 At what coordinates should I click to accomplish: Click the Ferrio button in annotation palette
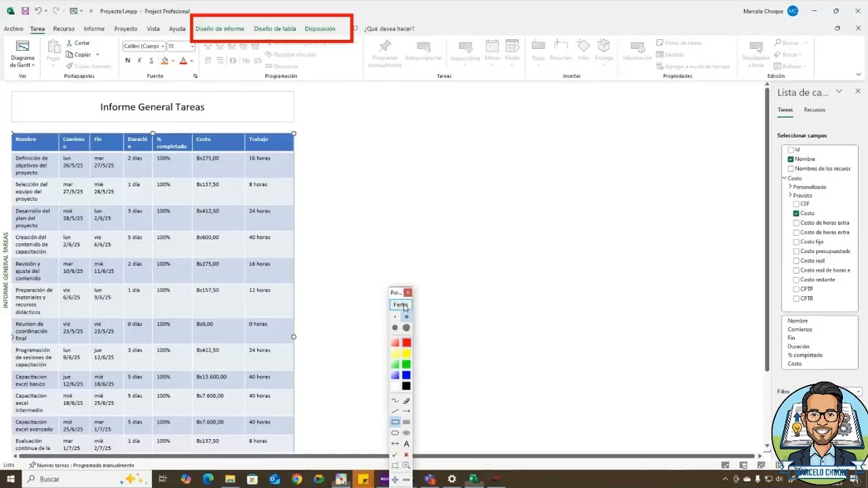coord(401,305)
